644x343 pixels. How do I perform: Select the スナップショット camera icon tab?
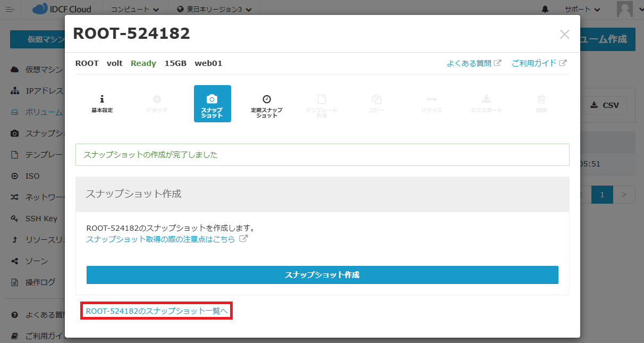click(x=212, y=104)
